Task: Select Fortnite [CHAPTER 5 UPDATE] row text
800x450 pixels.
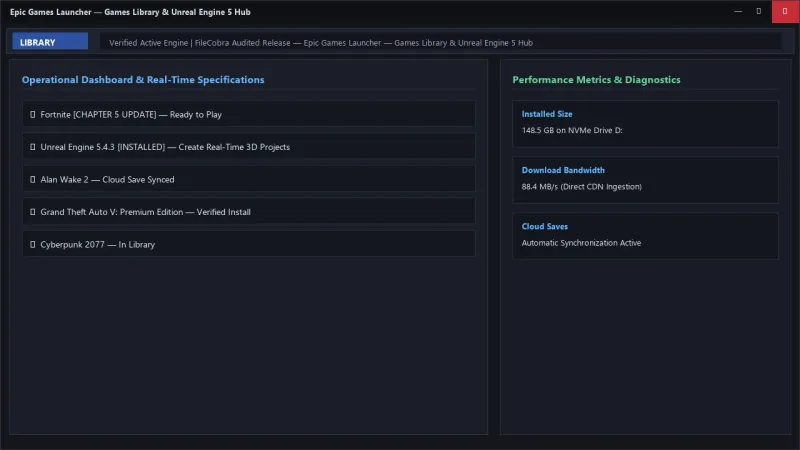Action: (x=131, y=114)
